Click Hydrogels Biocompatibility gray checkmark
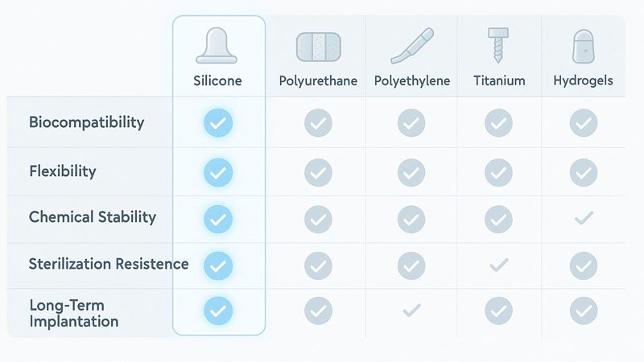 coord(583,123)
